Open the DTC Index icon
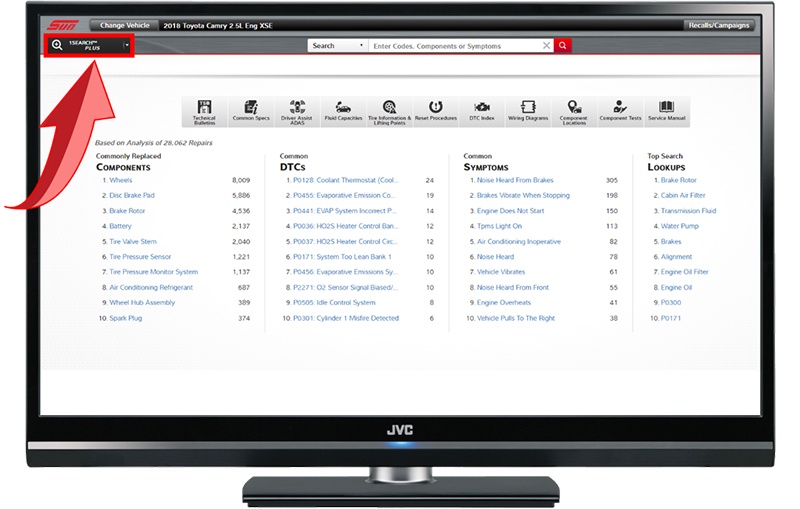 coord(482,112)
